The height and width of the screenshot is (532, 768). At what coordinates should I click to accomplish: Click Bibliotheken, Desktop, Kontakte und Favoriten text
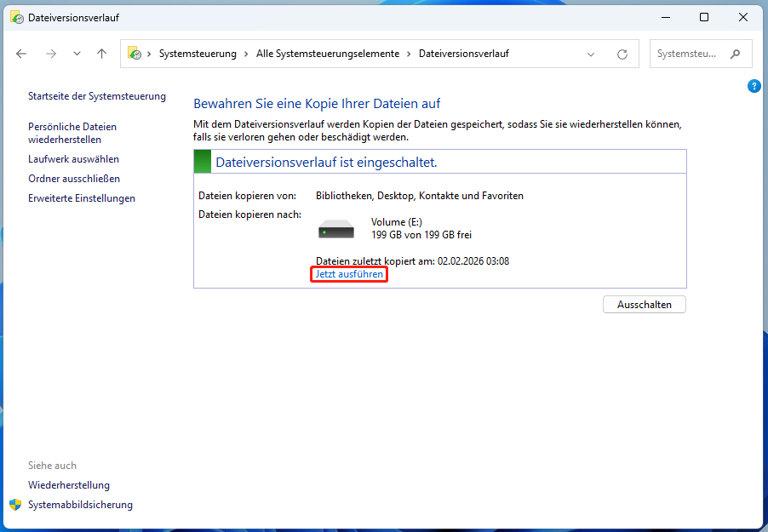pyautogui.click(x=419, y=196)
